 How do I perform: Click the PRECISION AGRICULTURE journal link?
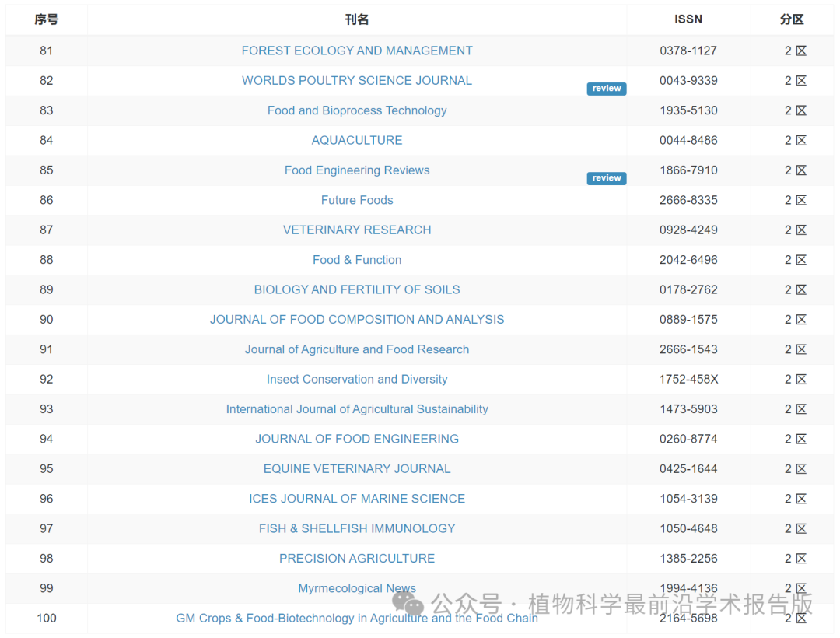357,558
